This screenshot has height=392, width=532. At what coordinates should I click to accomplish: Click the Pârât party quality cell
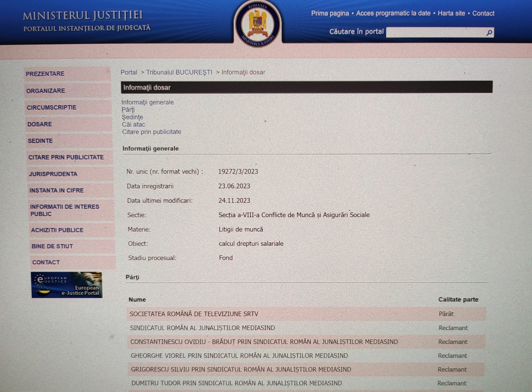click(x=446, y=314)
